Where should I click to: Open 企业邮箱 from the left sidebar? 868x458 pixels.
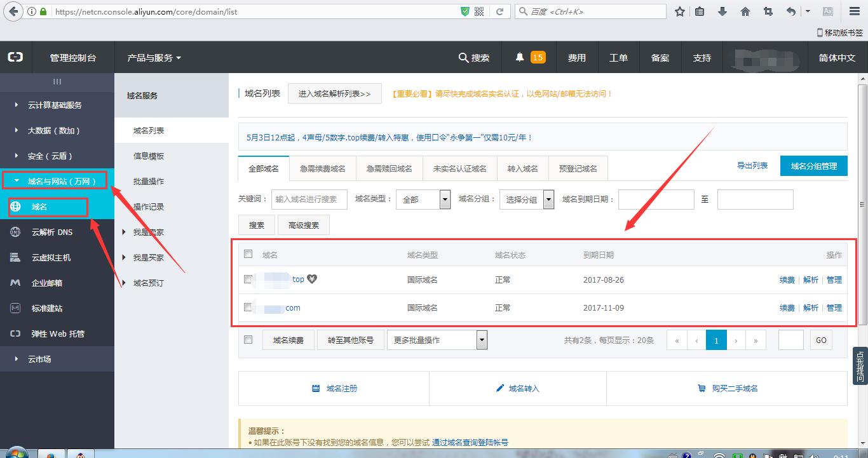pyautogui.click(x=46, y=283)
